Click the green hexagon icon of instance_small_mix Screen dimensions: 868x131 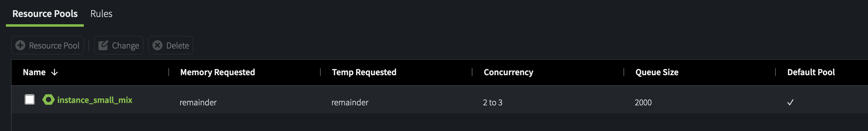(x=48, y=100)
